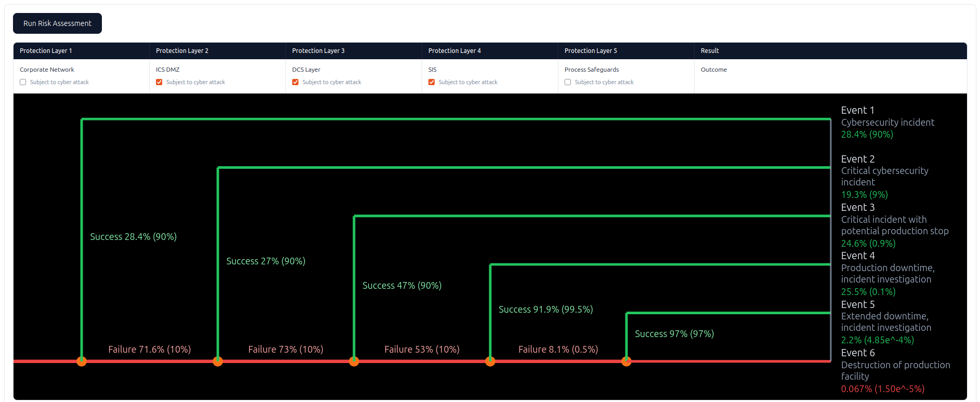Uncheck cyber attack checkbox for ICS DMZ
The height and width of the screenshot is (402, 980).
coord(159,82)
